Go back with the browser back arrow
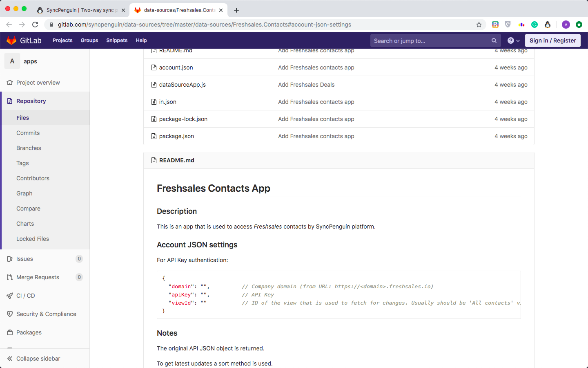The height and width of the screenshot is (368, 588). click(x=9, y=25)
